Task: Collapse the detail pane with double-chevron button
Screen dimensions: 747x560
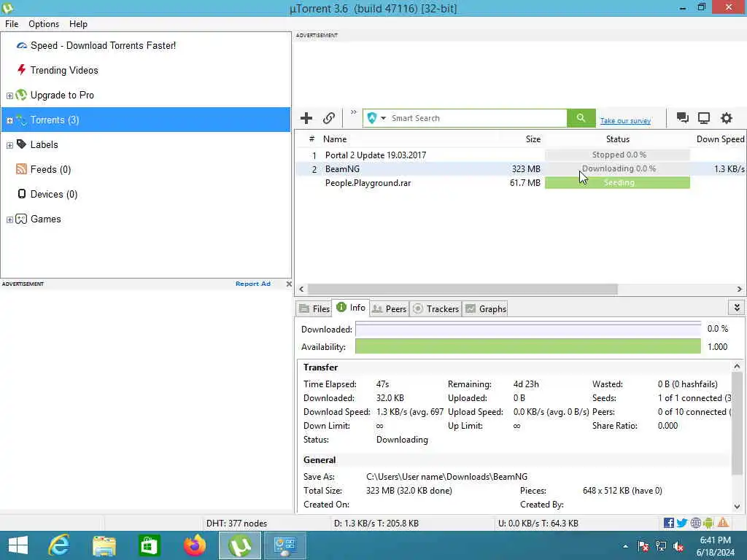Action: point(737,308)
